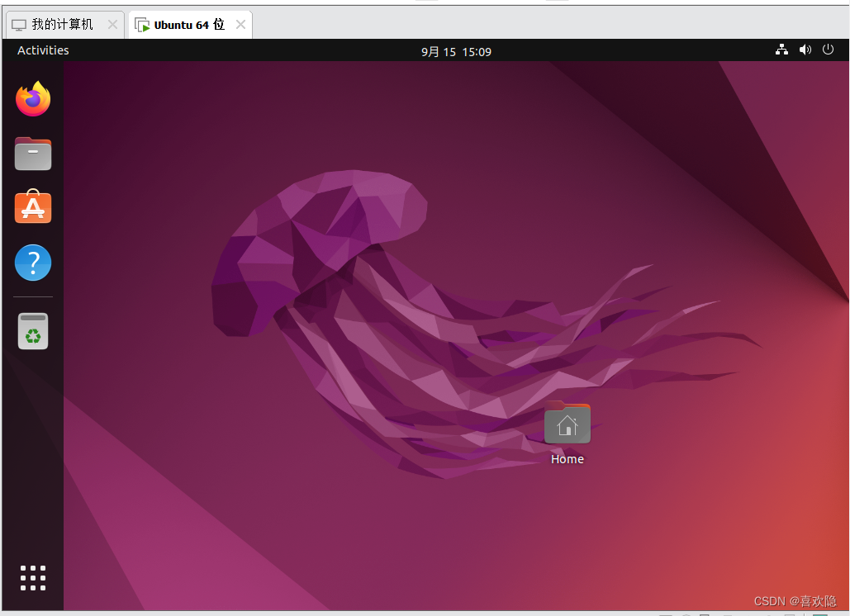
Task: Launch Firefox from the dock
Action: 33,99
